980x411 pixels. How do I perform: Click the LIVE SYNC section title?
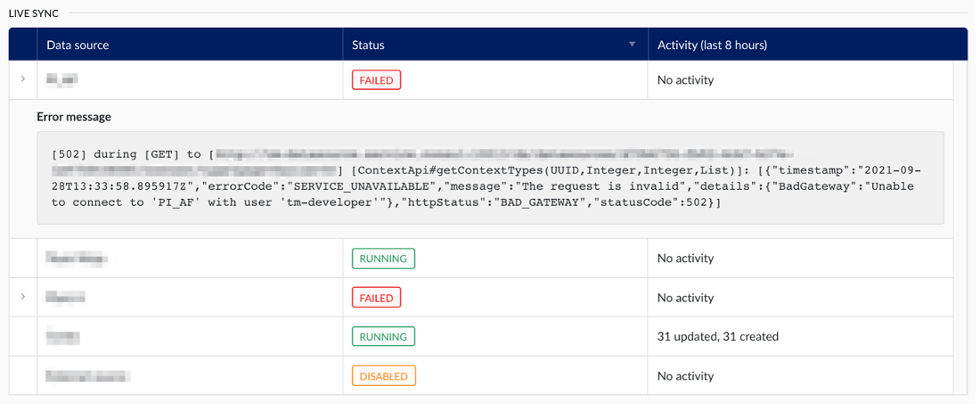click(34, 12)
